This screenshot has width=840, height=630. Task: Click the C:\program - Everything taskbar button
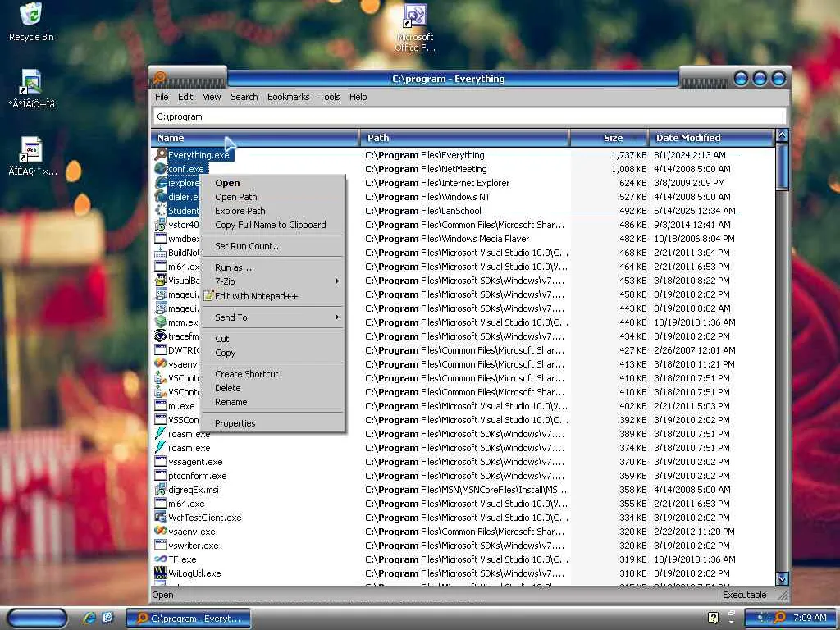click(189, 619)
